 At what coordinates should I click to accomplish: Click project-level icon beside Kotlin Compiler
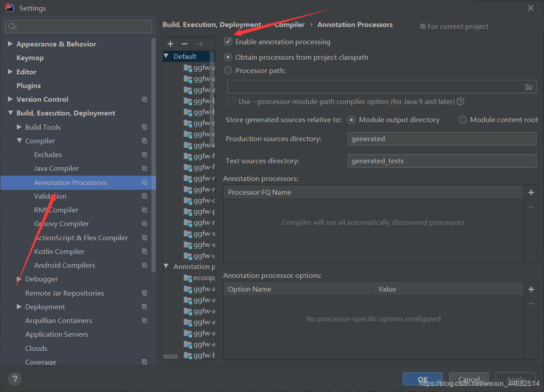144,251
